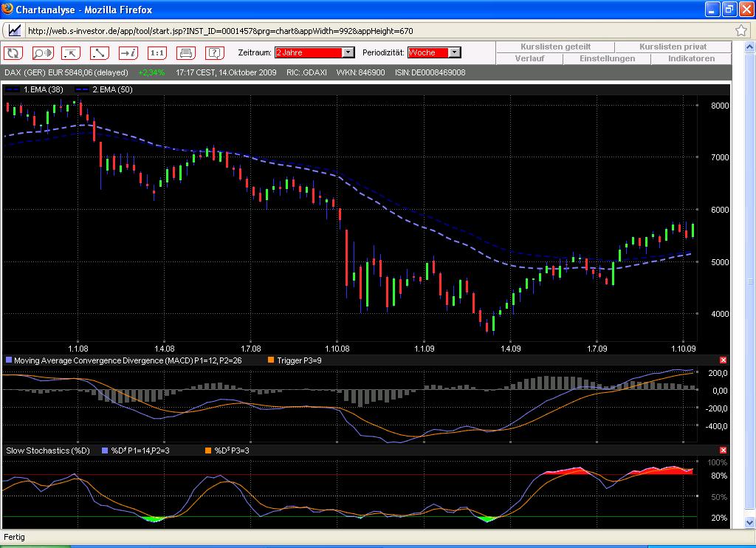Click the 2. EMA (50) legend entry

(x=103, y=89)
